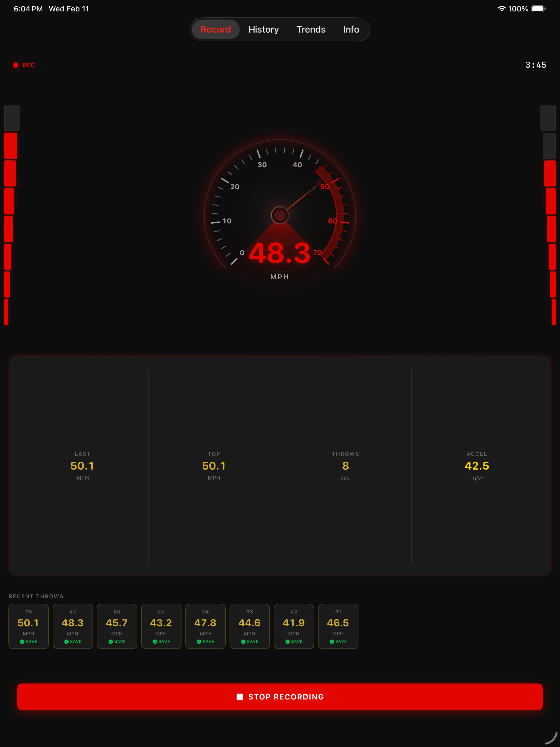Select throw #1 card with 46.5 MPH
Screen dimensions: 560x747
(338, 626)
